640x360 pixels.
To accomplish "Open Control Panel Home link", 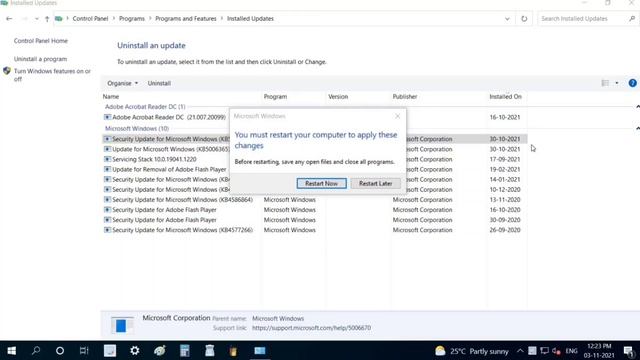I will (41, 41).
